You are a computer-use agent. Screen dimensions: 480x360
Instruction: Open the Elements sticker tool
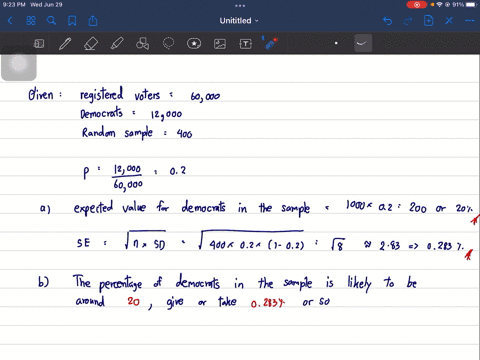click(194, 44)
